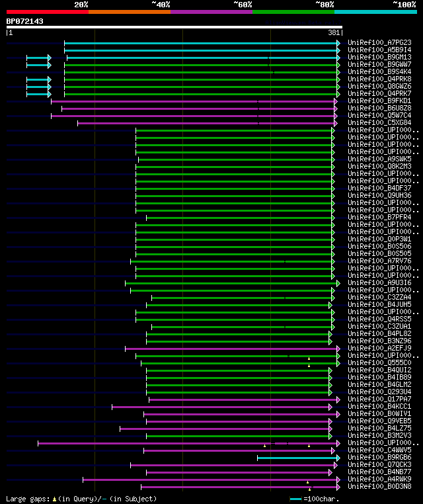Viewport: 423px width, 504px height.
Task: Select the UniRef100_B0S505 label
Action: 379,253
